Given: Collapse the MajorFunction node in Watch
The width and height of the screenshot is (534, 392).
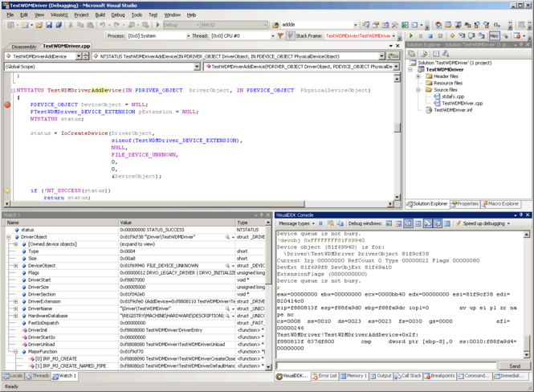Looking at the screenshot, I should click(x=15, y=351).
